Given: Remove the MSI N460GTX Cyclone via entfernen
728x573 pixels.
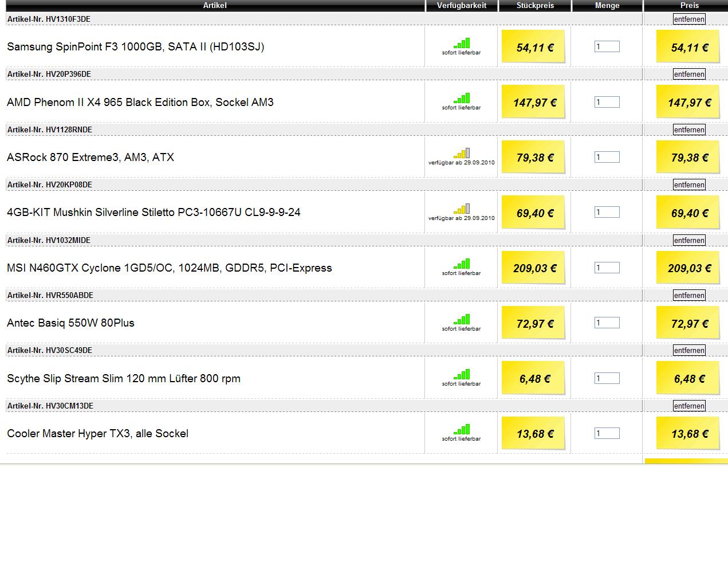Looking at the screenshot, I should point(689,240).
